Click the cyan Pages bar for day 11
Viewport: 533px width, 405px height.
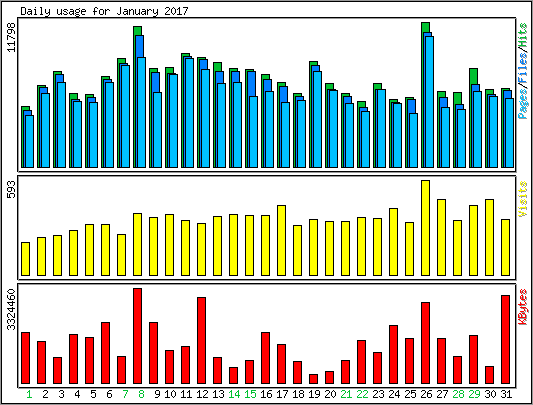click(x=189, y=113)
